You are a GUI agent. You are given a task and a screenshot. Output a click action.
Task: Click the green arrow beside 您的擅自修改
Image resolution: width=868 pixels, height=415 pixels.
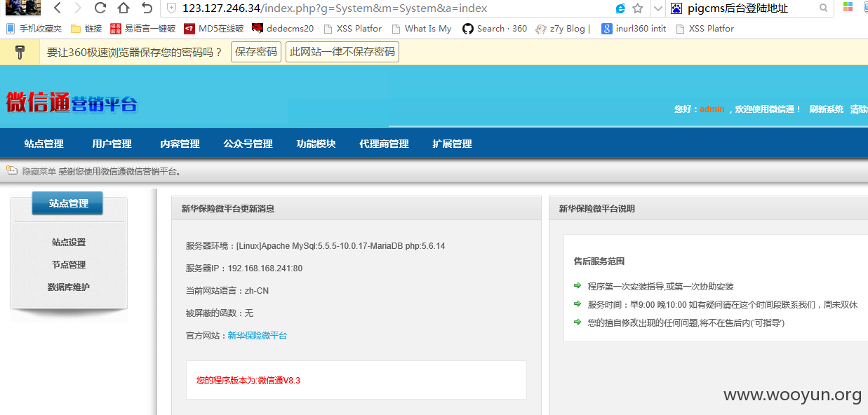(x=577, y=322)
